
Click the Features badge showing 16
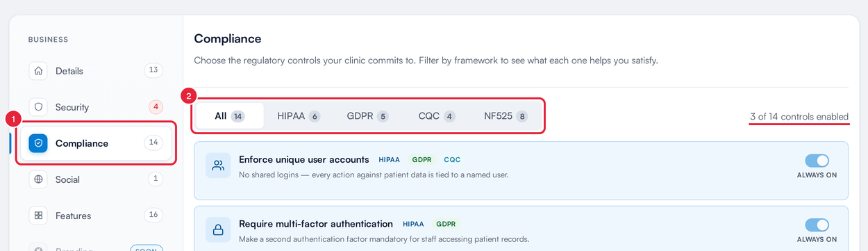point(153,215)
